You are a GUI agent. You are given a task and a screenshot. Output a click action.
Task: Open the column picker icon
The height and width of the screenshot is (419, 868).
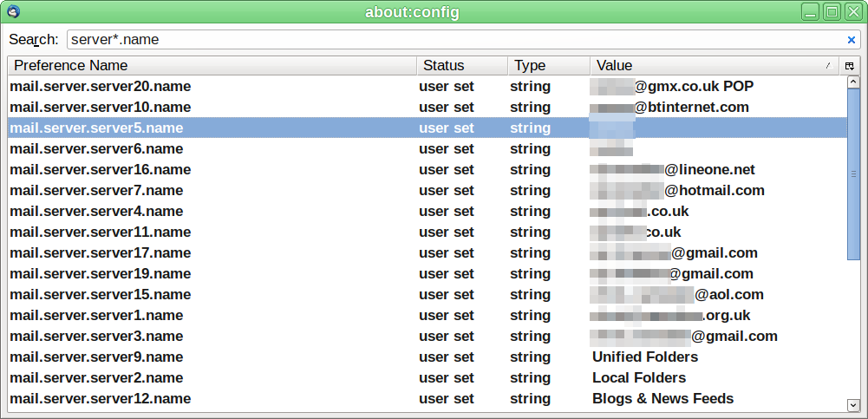tap(849, 66)
